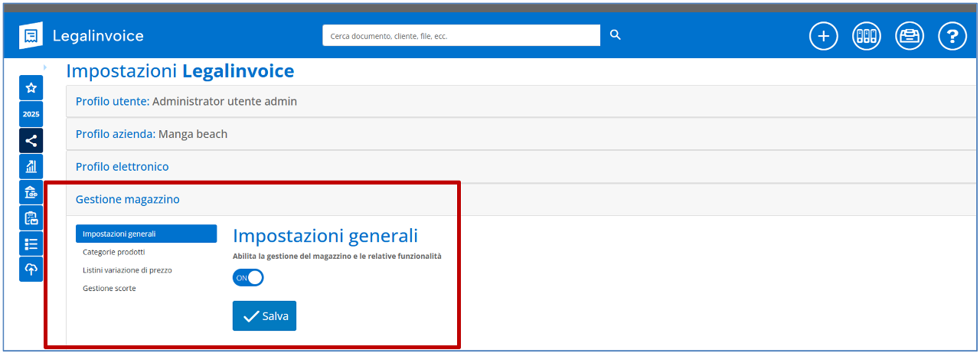Viewport: 980px width, 353px height.
Task: Click the plus icon to add new
Action: pyautogui.click(x=824, y=36)
